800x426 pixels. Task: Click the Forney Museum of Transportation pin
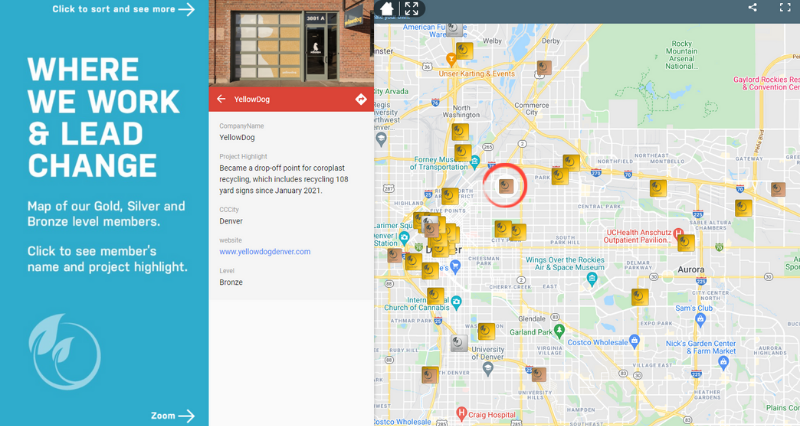(475, 162)
